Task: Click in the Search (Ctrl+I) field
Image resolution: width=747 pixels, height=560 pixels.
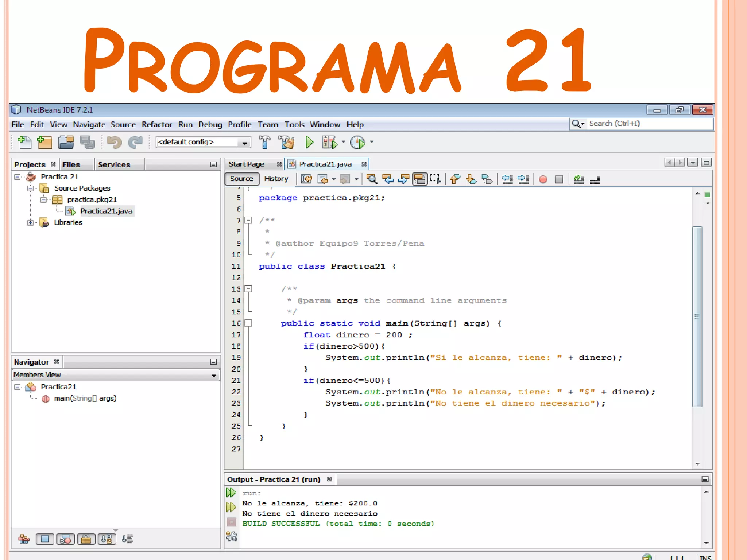Action: [641, 124]
